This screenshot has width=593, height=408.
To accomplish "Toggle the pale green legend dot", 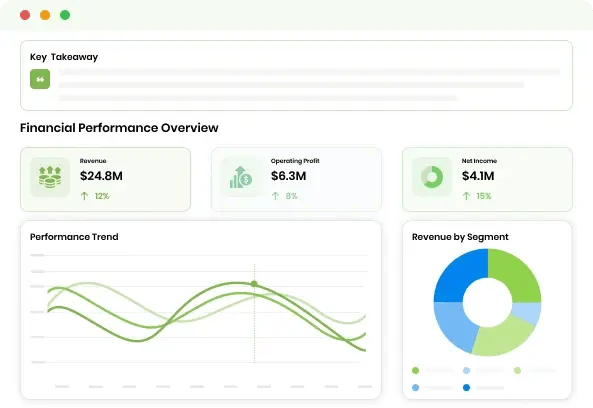I will pos(517,371).
